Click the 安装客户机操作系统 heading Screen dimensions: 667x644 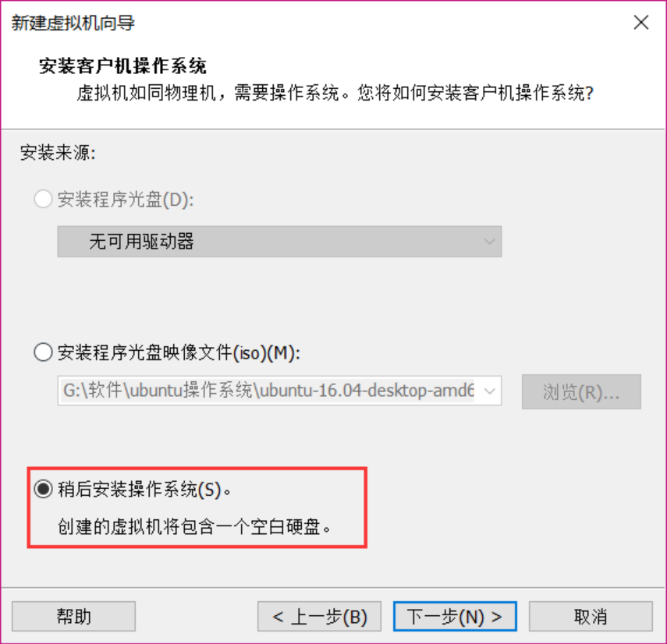tap(122, 66)
